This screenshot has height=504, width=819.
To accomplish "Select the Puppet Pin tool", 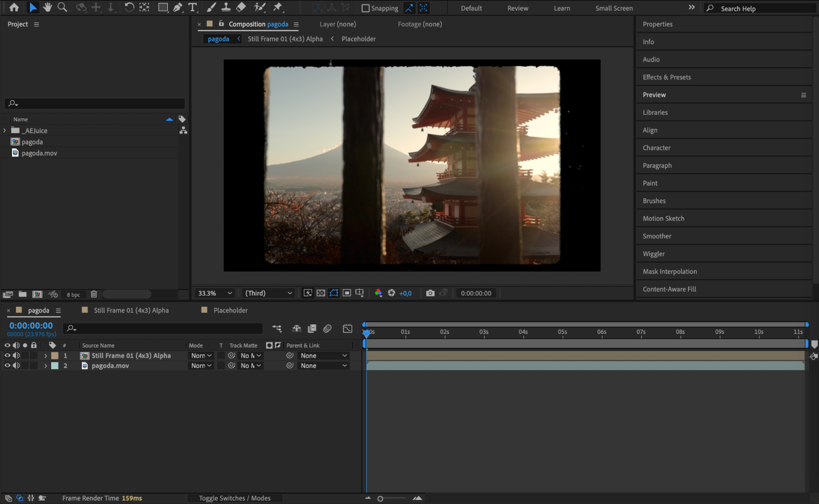I will tap(278, 7).
